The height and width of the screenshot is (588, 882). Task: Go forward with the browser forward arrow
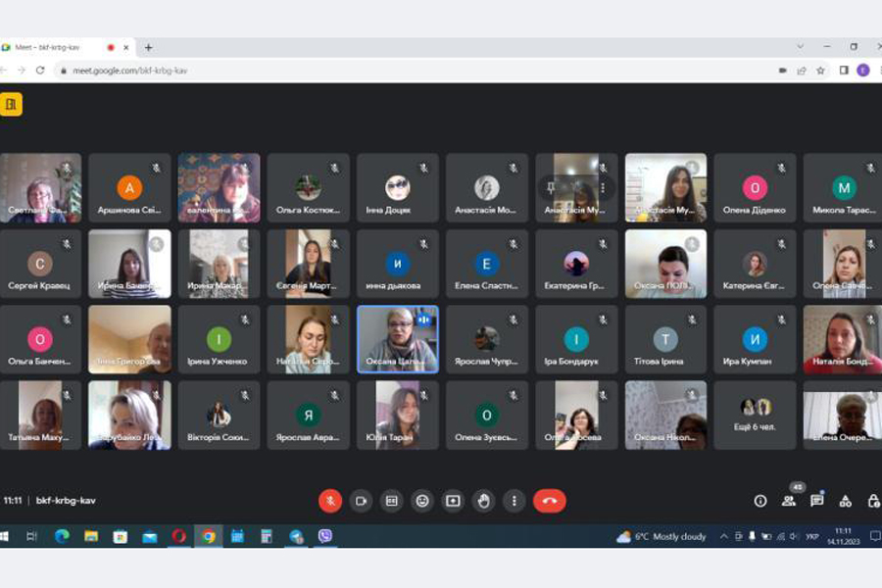tap(22, 71)
